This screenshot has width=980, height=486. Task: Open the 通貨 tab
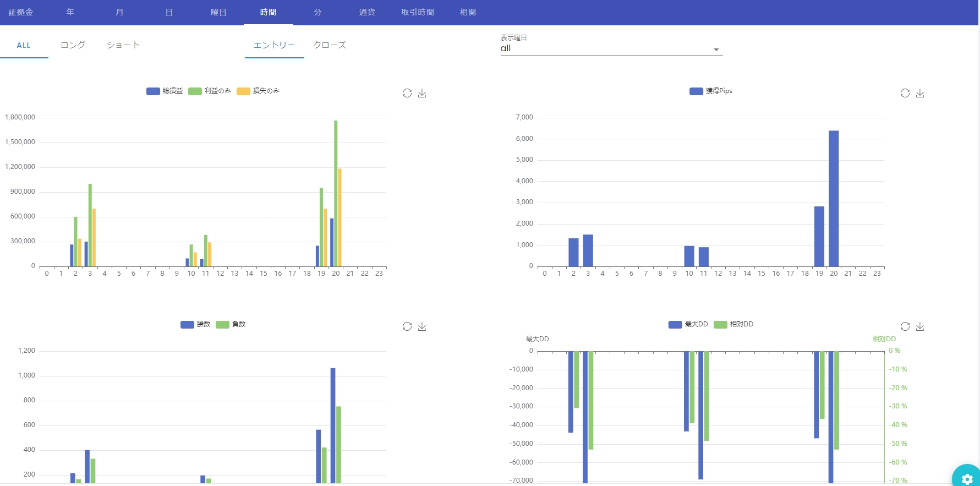367,12
